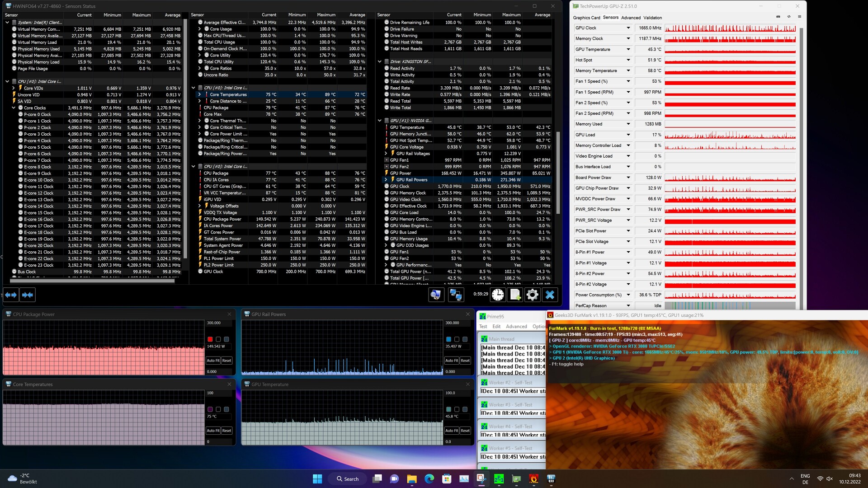868x488 pixels.
Task: Click Auto Fit in CPU Package Power graph
Action: 213,361
